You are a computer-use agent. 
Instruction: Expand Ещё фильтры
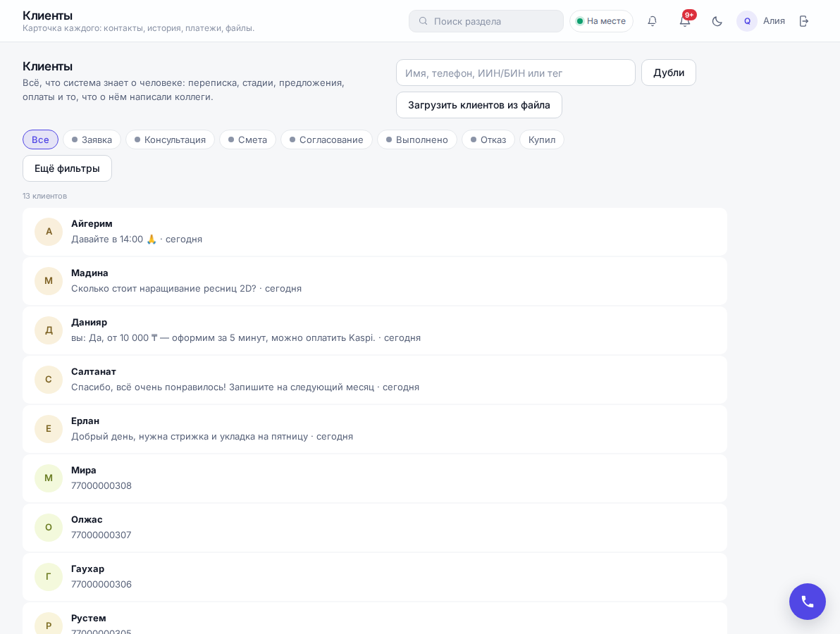67,168
